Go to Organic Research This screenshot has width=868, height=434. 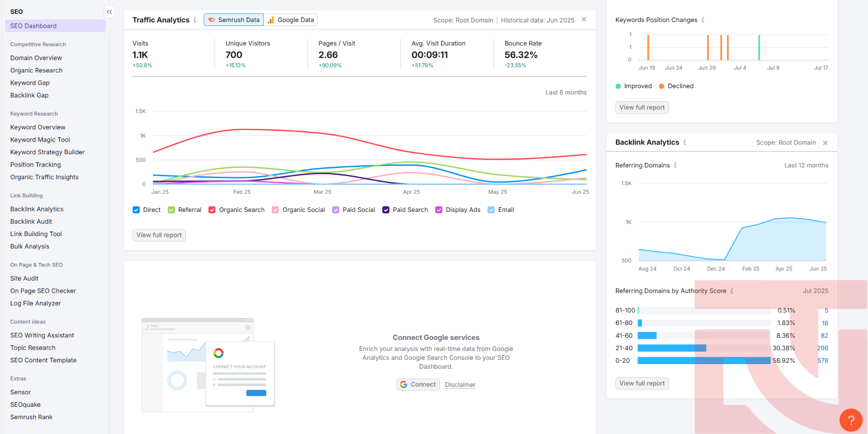[36, 70]
